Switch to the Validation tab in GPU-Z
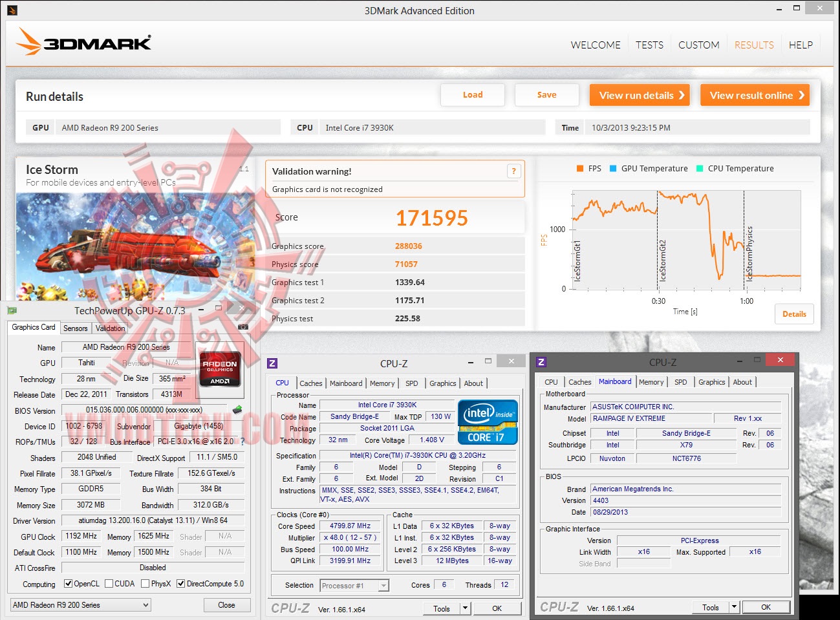Viewport: 840px width, 620px height. [111, 328]
